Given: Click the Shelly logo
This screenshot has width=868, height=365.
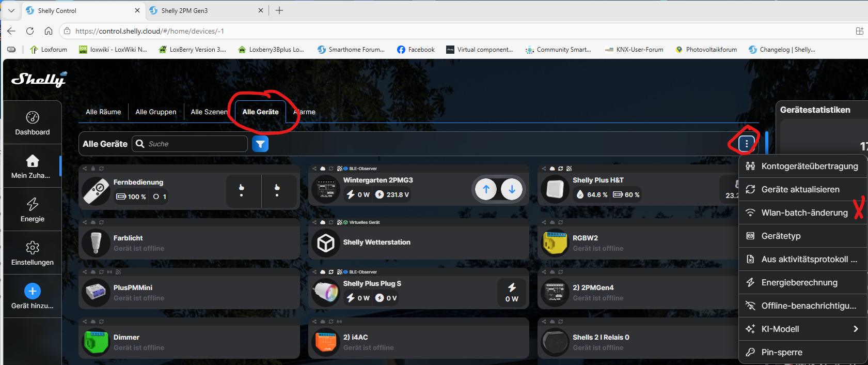Looking at the screenshot, I should tap(39, 79).
